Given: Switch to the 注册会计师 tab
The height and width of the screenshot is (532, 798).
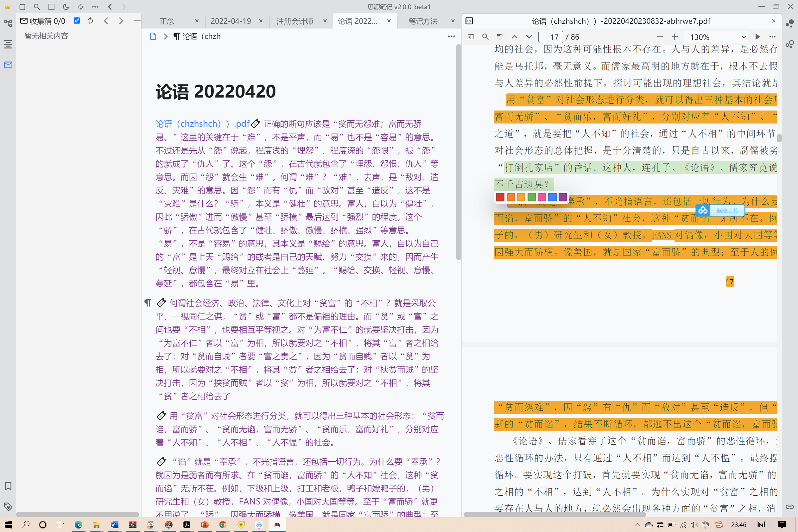Looking at the screenshot, I should (295, 21).
